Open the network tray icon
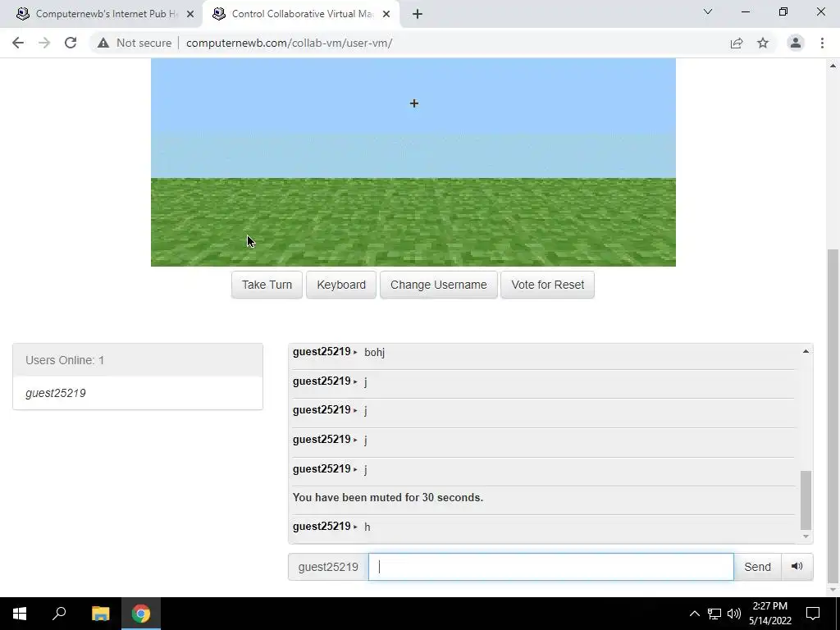Screen dimensions: 840x630 (x=714, y=614)
